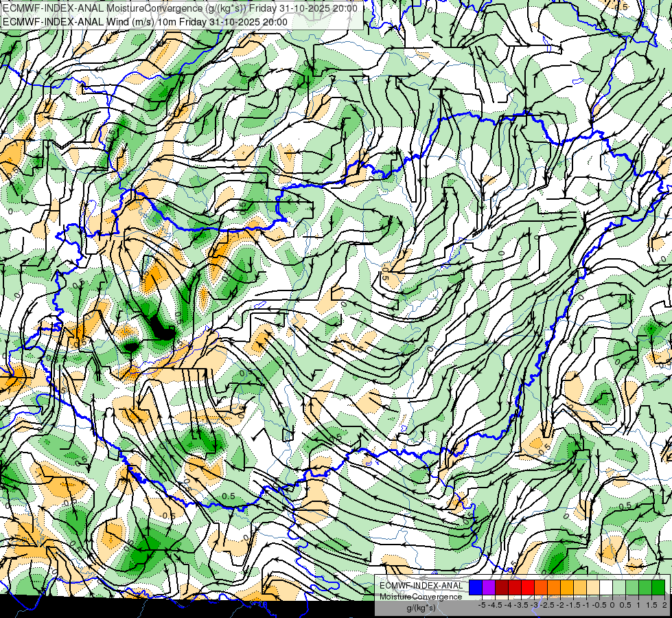Screen dimensions: 672x618
Task: Click the '-5' legend scale value
Action: pos(482,605)
